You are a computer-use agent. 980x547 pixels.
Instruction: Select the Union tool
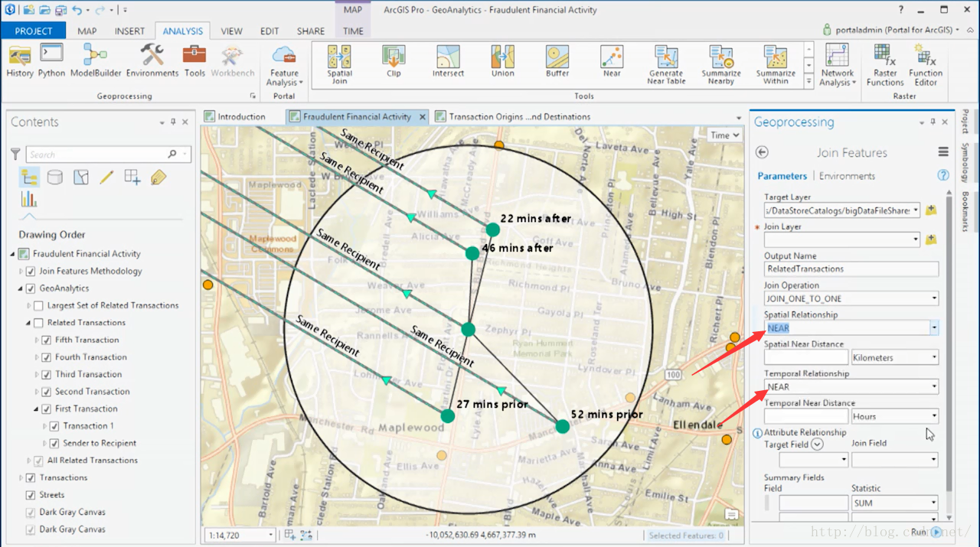(502, 61)
